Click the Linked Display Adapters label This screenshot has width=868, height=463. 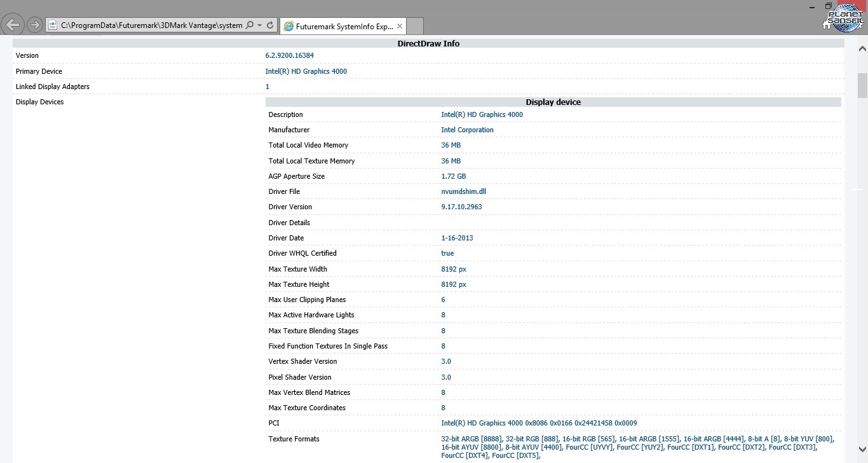coord(52,86)
